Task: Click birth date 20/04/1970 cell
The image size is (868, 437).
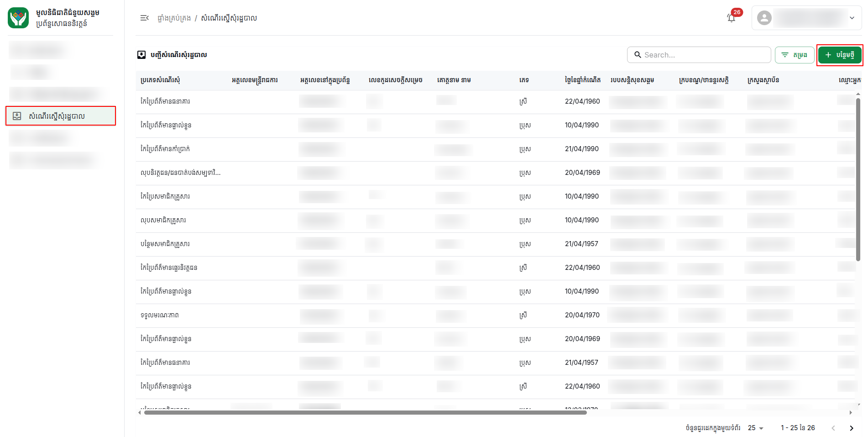Action: pos(582,315)
